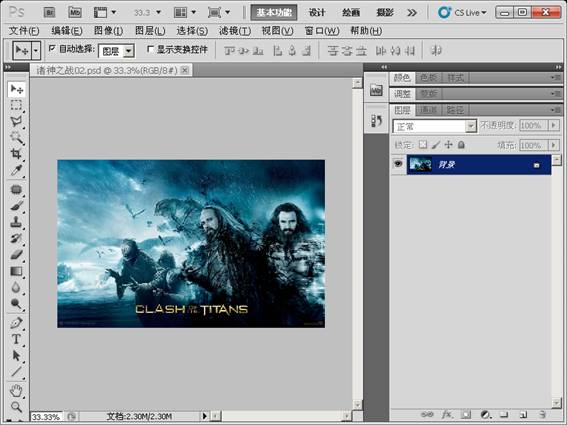Open the arrange documents dropdown
Image resolution: width=567 pixels, height=425 pixels.
(x=184, y=13)
